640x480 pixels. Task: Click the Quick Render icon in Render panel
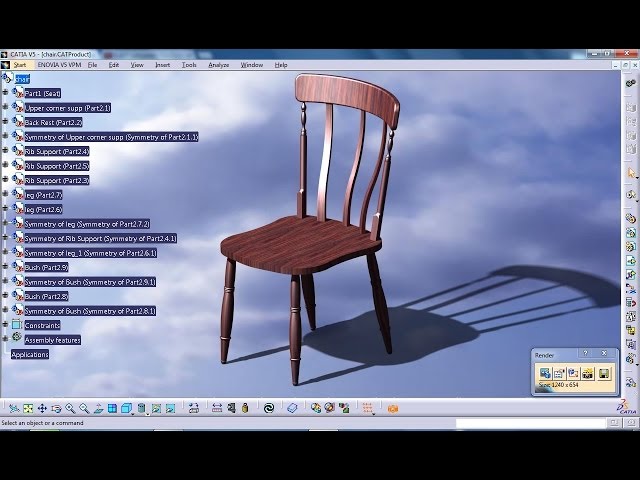tap(573, 373)
